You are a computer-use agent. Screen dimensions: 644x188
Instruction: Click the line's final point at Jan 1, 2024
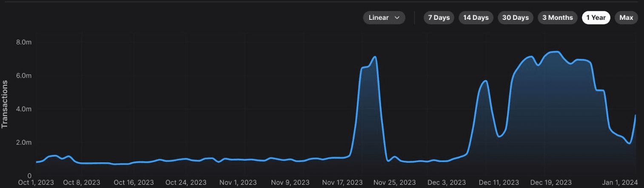pos(635,116)
